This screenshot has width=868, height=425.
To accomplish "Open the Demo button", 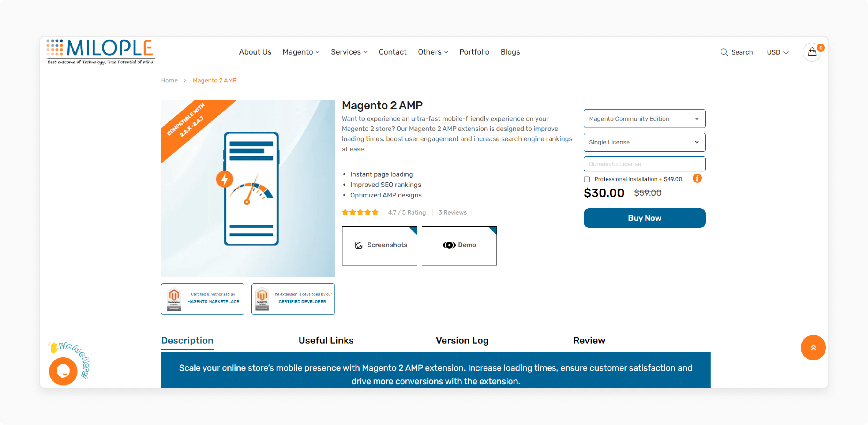I will point(459,246).
